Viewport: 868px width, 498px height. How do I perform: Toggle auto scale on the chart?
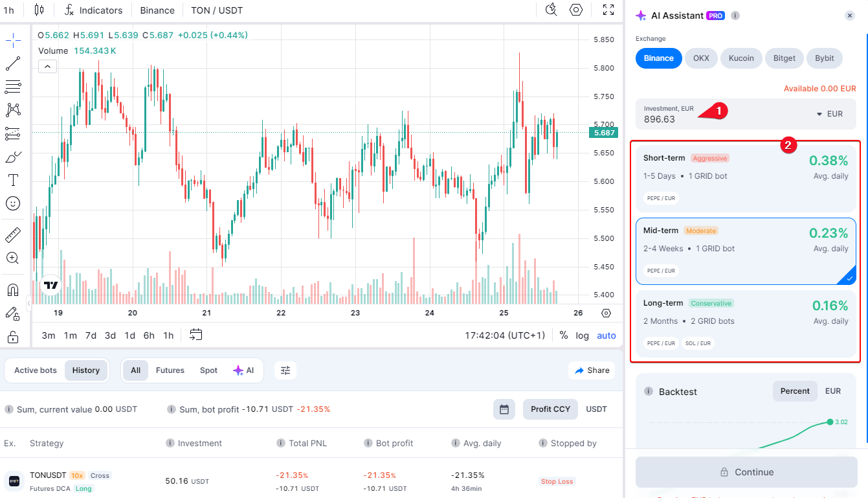[x=606, y=335]
